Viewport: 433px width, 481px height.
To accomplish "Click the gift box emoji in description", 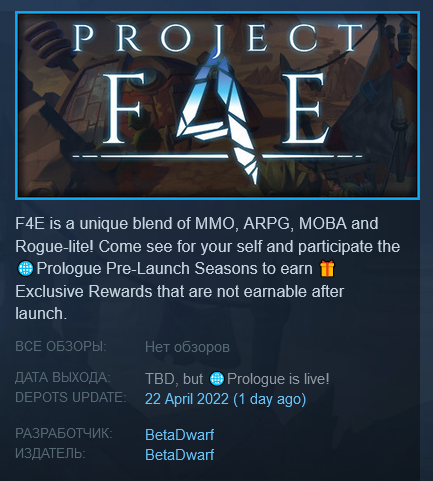I will coord(327,269).
